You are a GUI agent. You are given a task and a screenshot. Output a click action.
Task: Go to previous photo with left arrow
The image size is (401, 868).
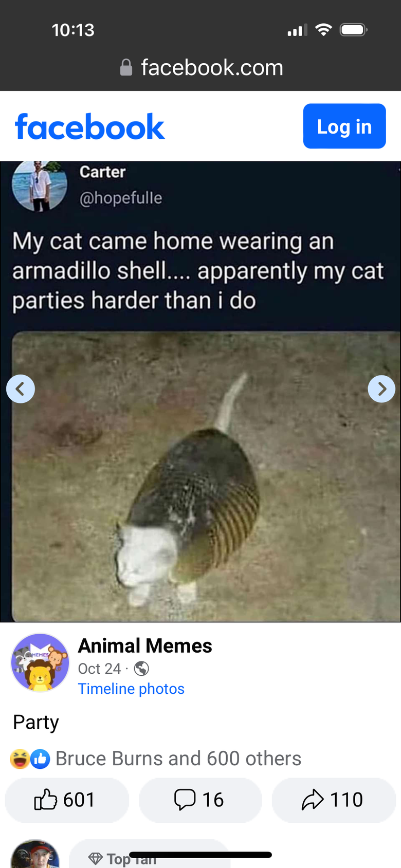21,389
